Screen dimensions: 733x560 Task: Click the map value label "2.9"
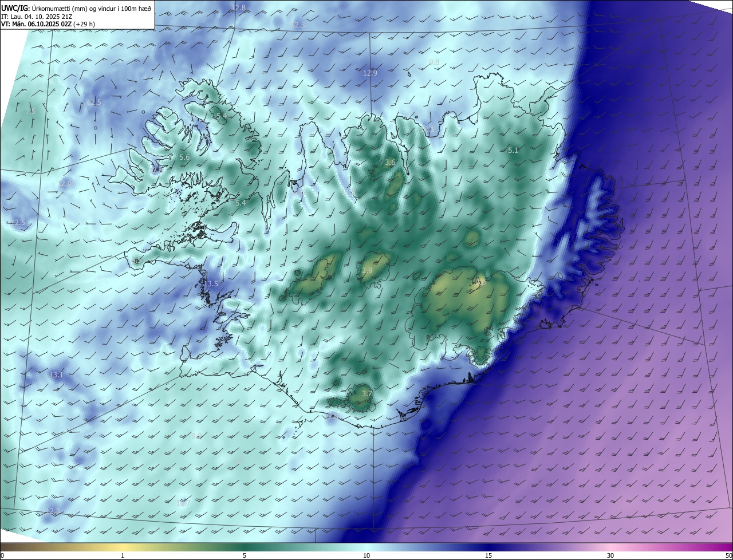[367, 270]
